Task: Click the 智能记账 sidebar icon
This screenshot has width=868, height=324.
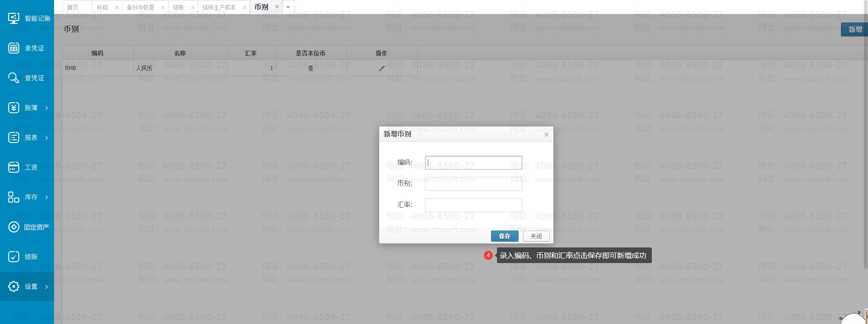Action: [x=14, y=18]
